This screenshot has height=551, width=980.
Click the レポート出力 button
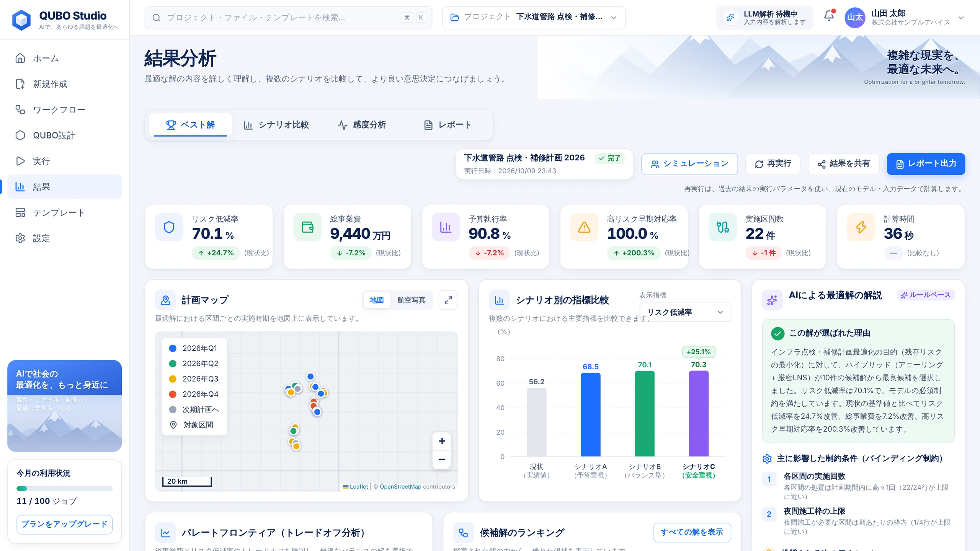tap(926, 164)
